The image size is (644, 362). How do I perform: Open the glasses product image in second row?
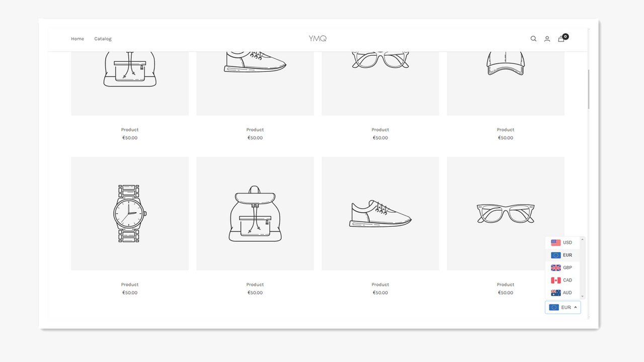pos(506,214)
